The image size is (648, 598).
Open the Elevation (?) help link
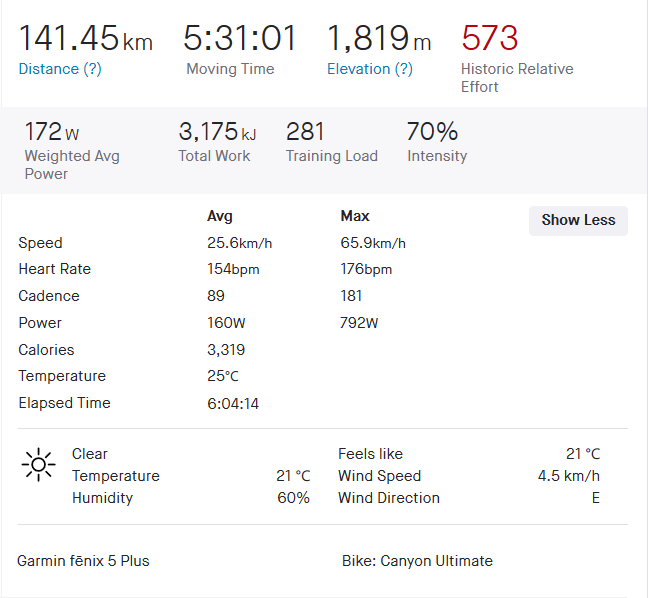tap(370, 69)
